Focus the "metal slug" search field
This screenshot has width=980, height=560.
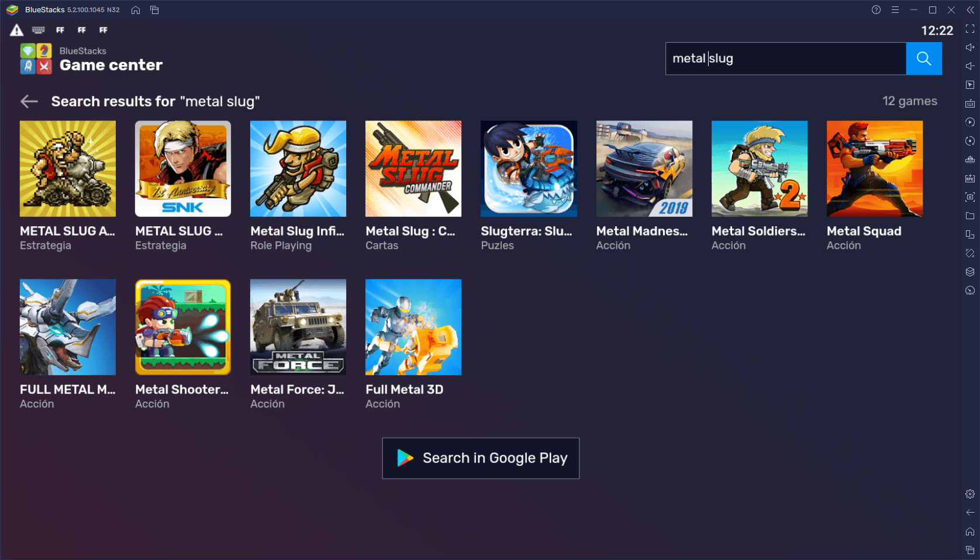[786, 58]
